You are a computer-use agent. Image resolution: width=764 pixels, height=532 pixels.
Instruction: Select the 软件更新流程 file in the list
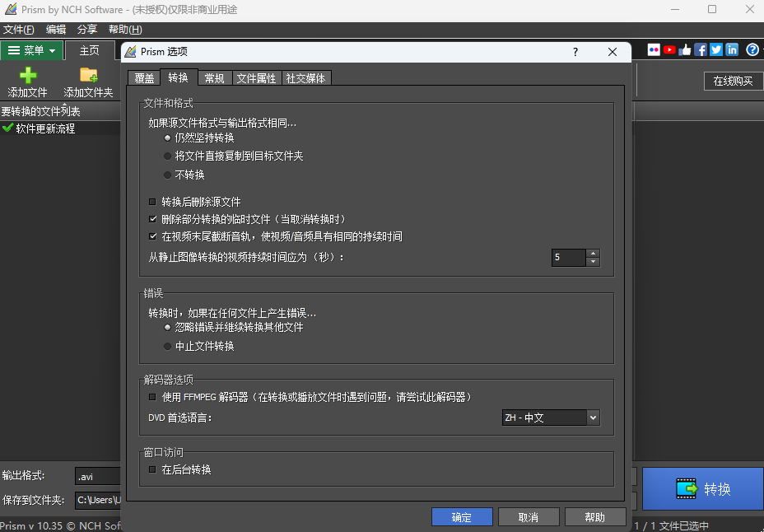[x=45, y=128]
